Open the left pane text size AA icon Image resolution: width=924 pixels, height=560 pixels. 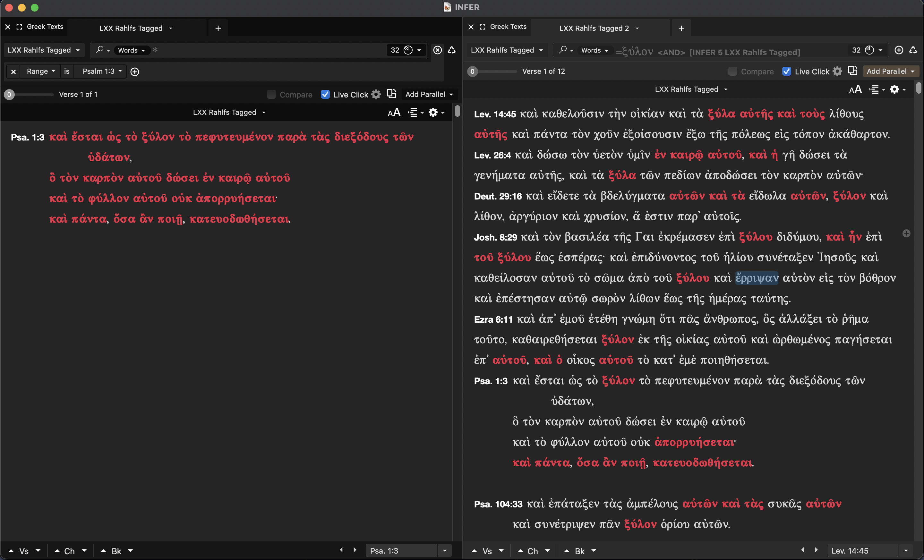(394, 113)
